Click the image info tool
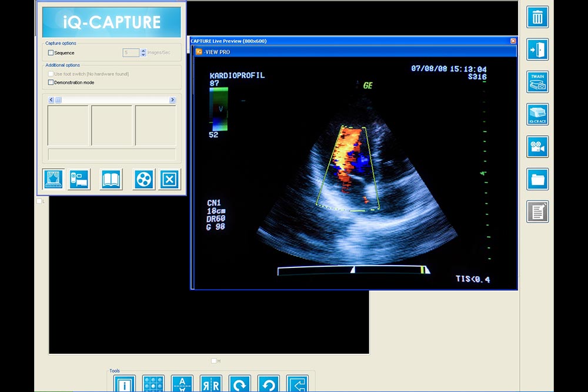Viewport: 588px width, 392px height. [x=125, y=383]
